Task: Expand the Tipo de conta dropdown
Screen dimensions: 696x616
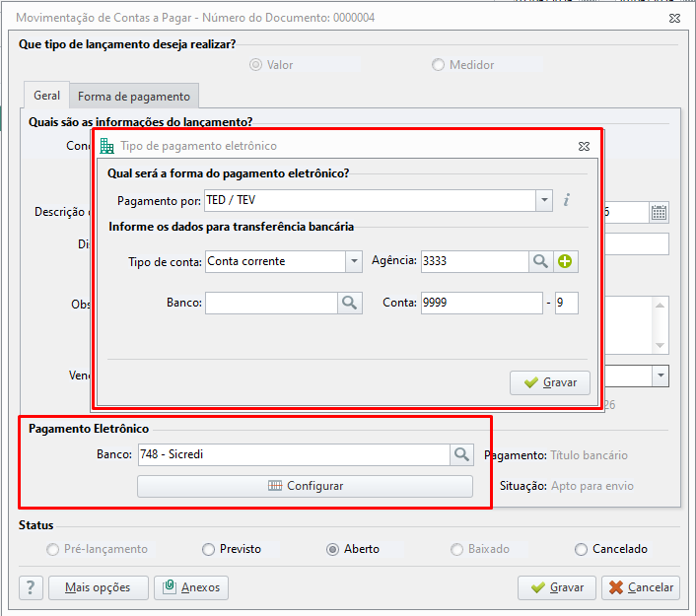Action: [354, 261]
